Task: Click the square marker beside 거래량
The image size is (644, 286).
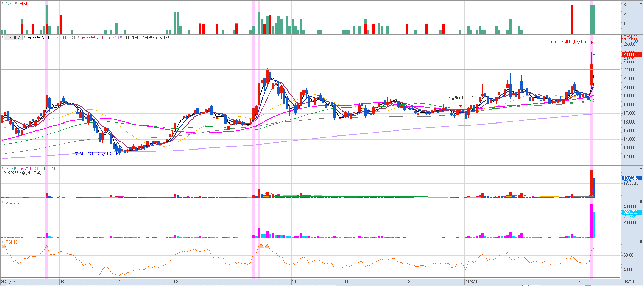Action: coord(3,168)
